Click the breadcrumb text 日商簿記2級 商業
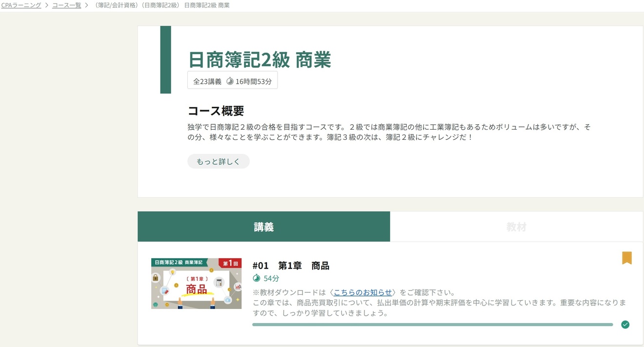The height and width of the screenshot is (347, 644). 207,5
